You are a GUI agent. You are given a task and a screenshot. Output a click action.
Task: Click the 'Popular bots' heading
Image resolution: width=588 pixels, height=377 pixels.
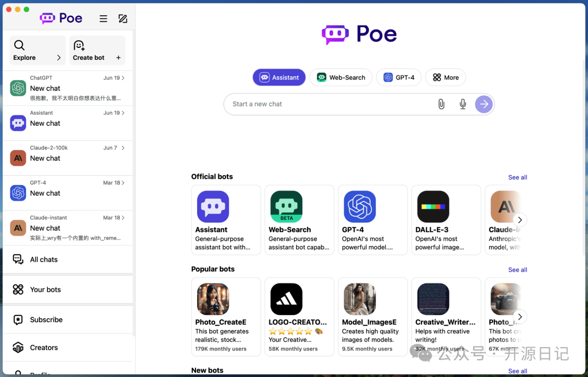pos(213,269)
